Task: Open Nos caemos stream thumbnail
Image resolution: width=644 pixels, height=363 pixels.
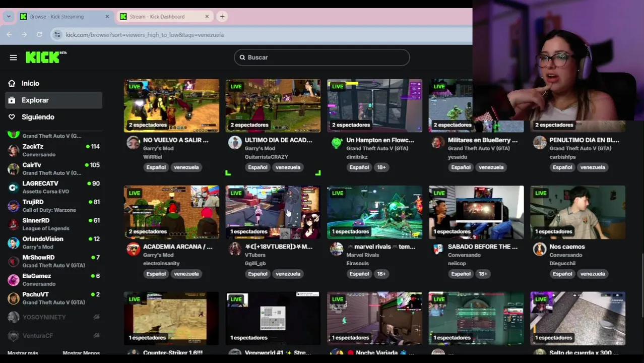Action: (x=578, y=212)
